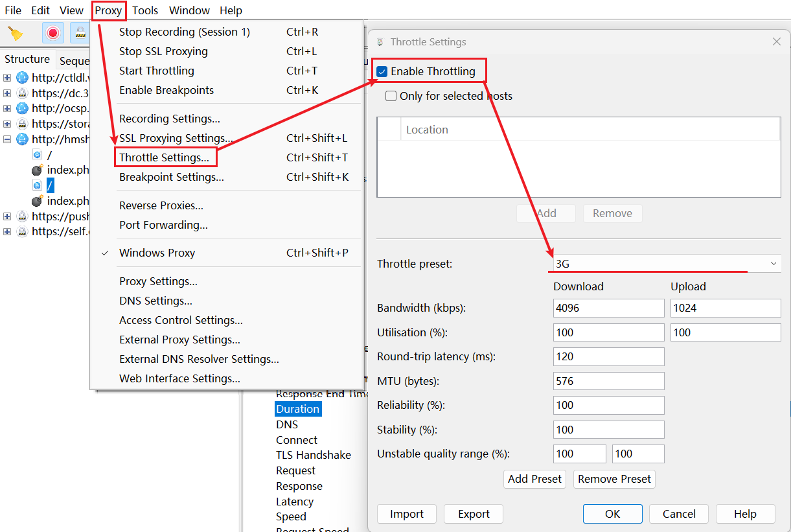Open the File menu
Image resolution: width=791 pixels, height=532 pixels.
point(13,10)
